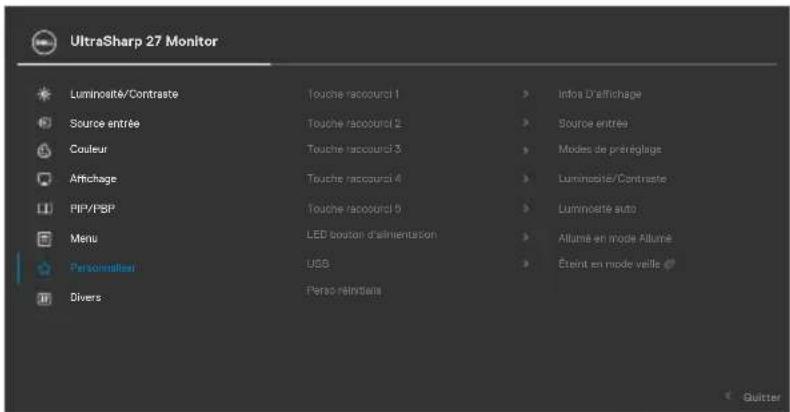Image resolution: width=790 pixels, height=412 pixels.
Task: Click the Divers sliders icon
Action: coord(44,298)
